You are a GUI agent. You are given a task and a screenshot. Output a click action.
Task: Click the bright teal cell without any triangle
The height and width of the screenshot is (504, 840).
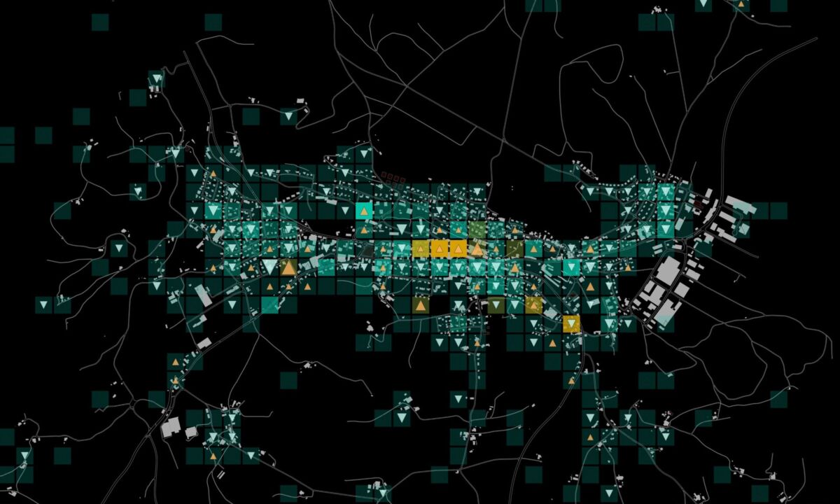[x=269, y=304]
